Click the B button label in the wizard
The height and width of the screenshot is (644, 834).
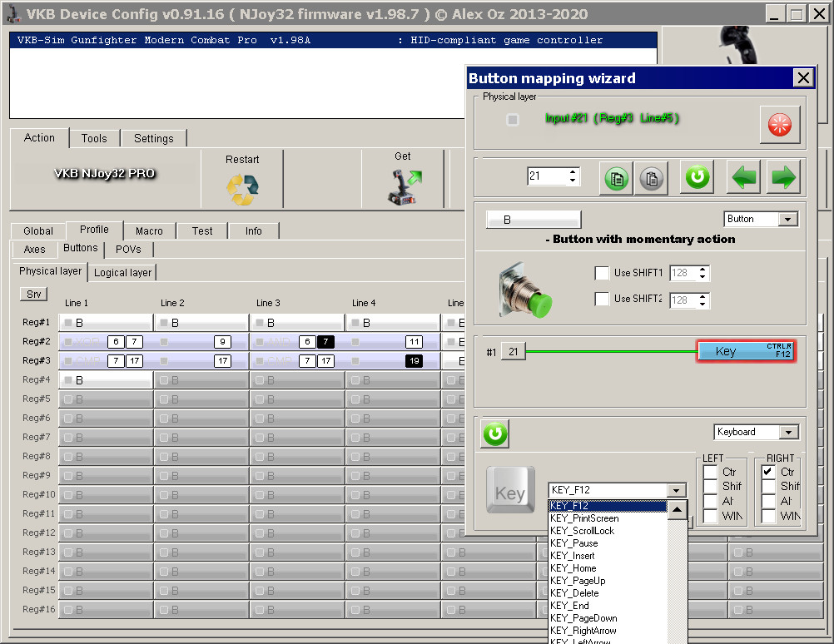point(534,220)
